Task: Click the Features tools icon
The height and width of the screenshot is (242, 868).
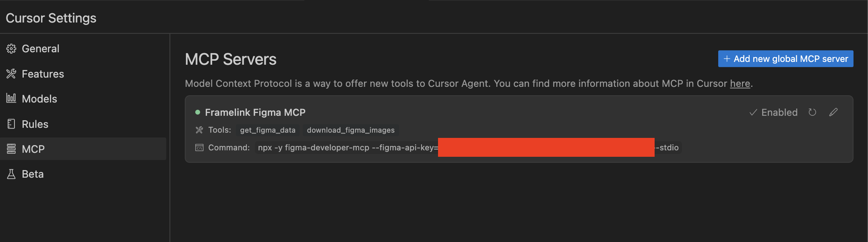Action: pos(11,74)
